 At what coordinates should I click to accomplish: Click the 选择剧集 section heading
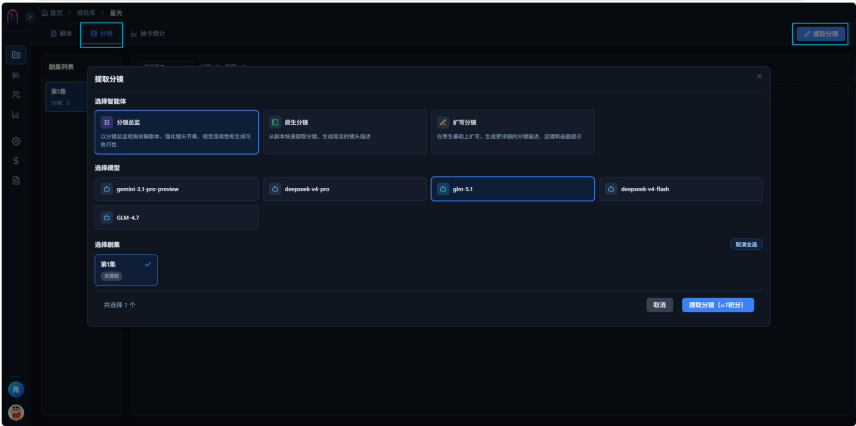click(x=107, y=245)
